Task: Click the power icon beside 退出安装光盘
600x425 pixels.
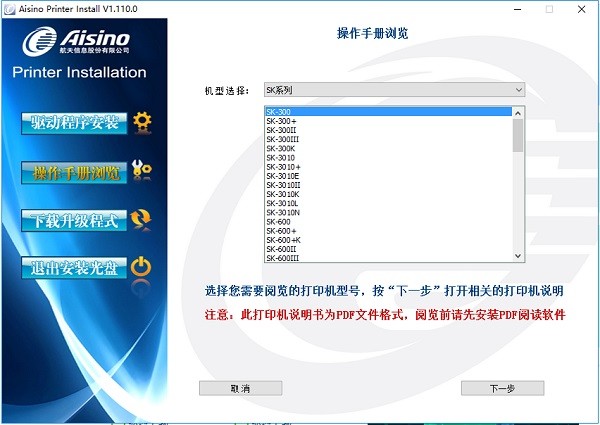Action: click(141, 267)
